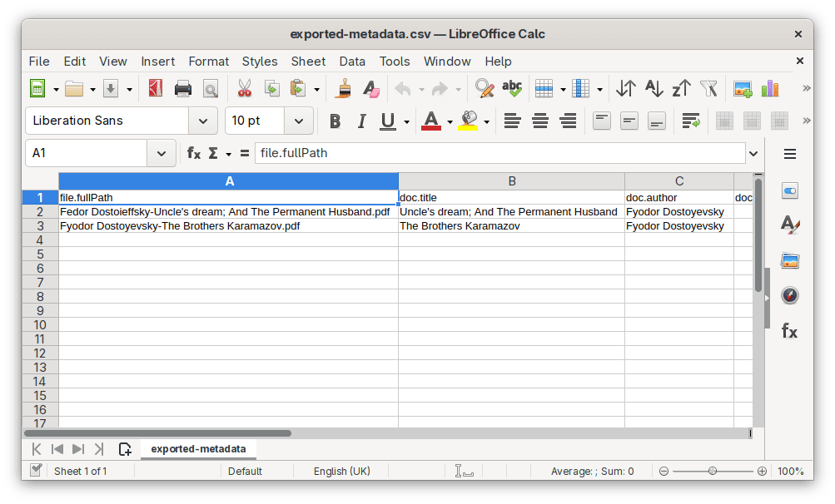Sort data in ascending order
Image resolution: width=835 pixels, height=504 pixels.
[x=654, y=87]
